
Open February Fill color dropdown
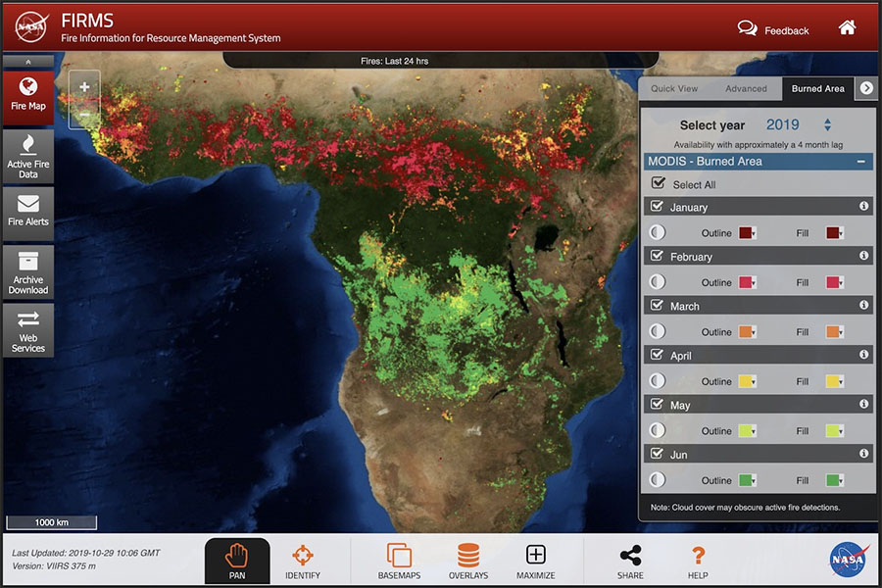(835, 282)
